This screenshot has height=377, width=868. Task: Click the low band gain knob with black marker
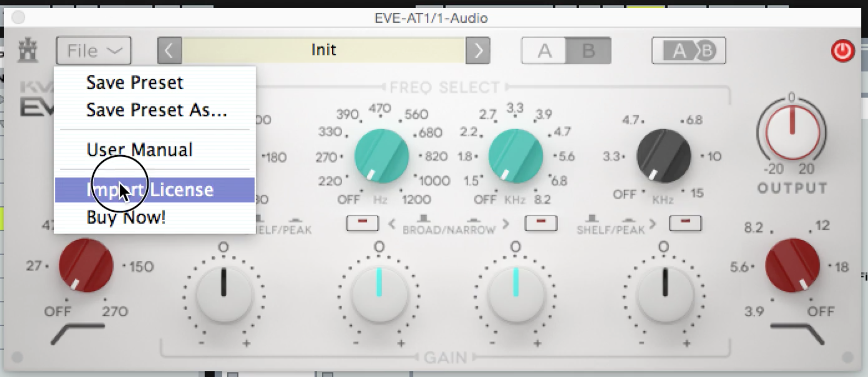coord(223,294)
